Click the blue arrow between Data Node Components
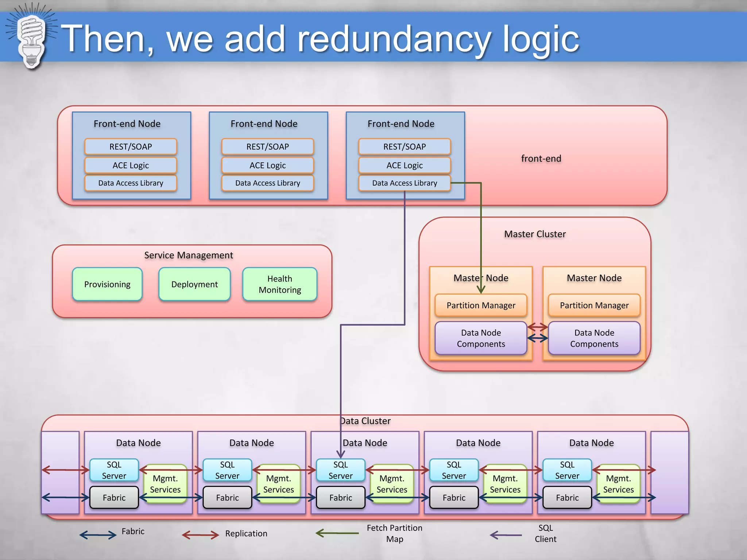This screenshot has width=747, height=560. (x=538, y=338)
